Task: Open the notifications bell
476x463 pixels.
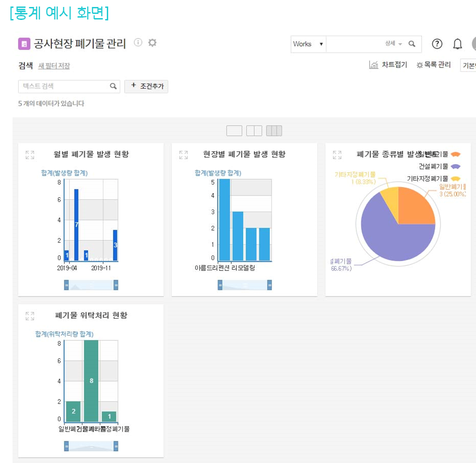Action: [x=457, y=44]
